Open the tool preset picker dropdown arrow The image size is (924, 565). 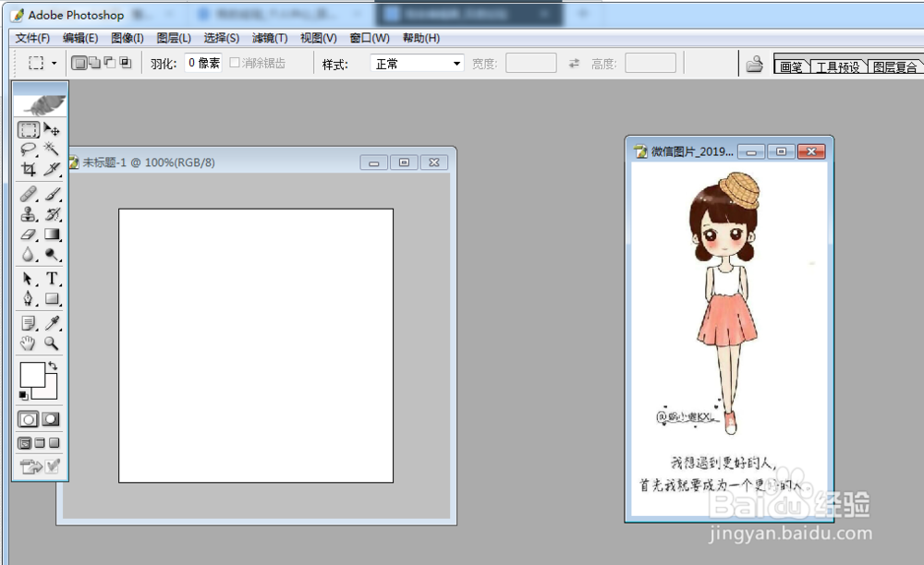click(x=55, y=63)
